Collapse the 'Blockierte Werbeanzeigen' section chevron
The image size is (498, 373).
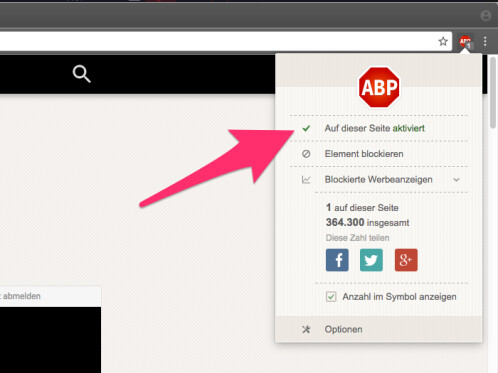(x=456, y=180)
